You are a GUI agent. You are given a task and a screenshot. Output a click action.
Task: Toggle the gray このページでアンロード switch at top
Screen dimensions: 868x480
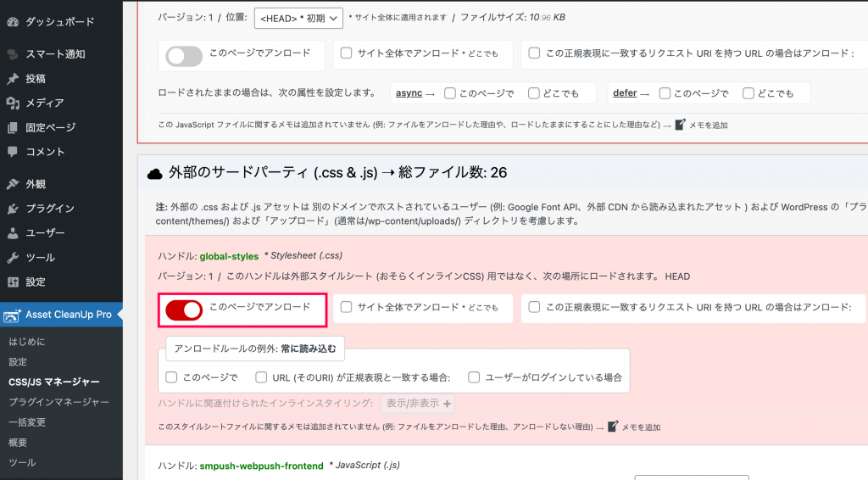point(184,56)
